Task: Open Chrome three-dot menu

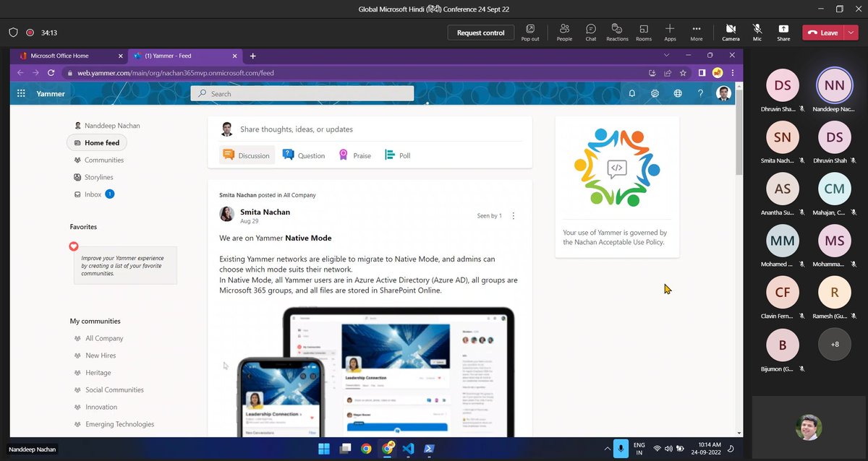Action: click(x=733, y=72)
